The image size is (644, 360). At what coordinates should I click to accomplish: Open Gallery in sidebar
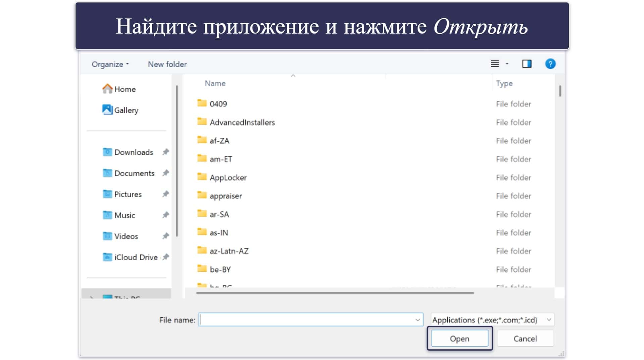126,110
